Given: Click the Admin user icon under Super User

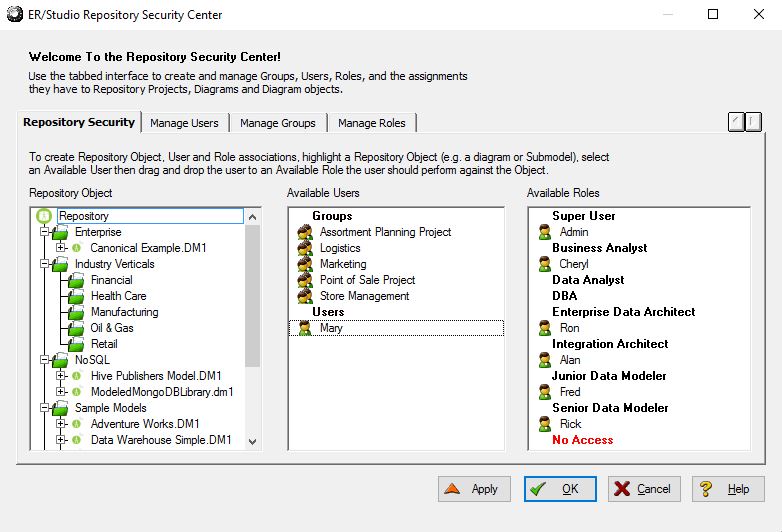Looking at the screenshot, I should pos(545,232).
